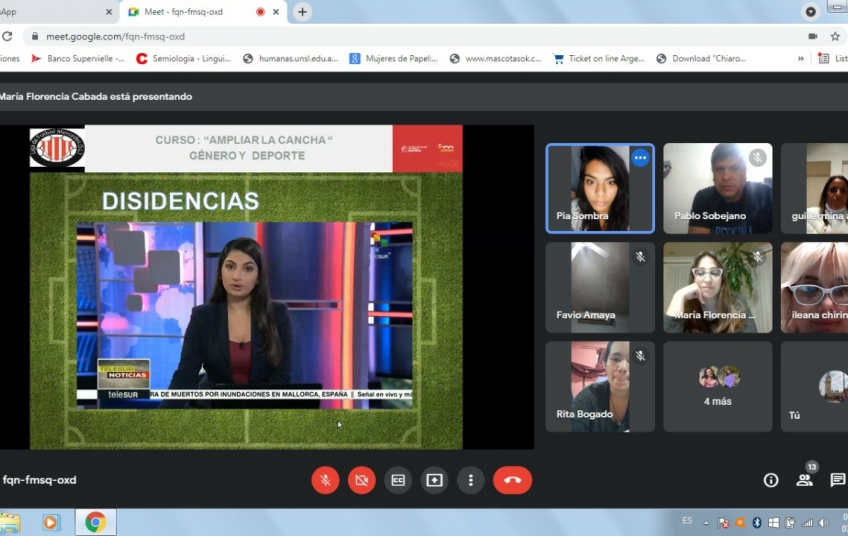The height and width of the screenshot is (536, 848).
Task: Click Chrome icon in Windows taskbar
Action: (95, 522)
